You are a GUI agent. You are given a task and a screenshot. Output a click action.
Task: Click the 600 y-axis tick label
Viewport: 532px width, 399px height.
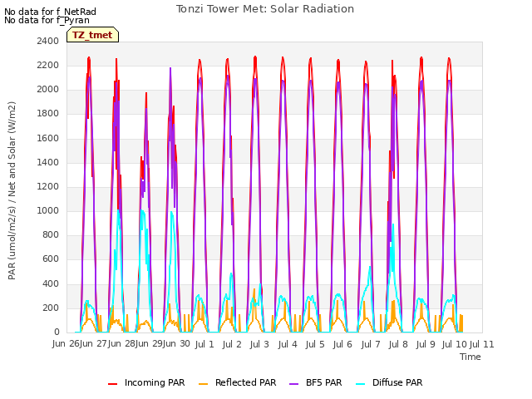(51, 259)
